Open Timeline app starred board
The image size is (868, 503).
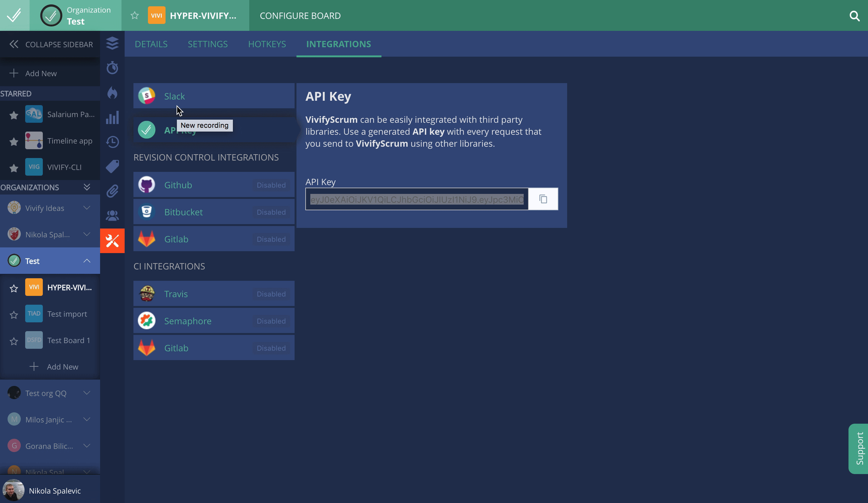click(59, 141)
